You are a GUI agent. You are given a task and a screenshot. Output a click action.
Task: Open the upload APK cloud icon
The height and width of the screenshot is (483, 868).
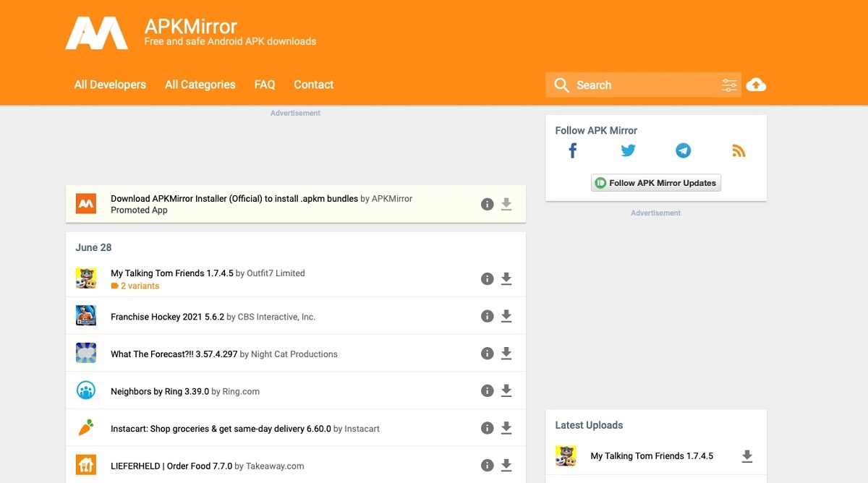(756, 85)
